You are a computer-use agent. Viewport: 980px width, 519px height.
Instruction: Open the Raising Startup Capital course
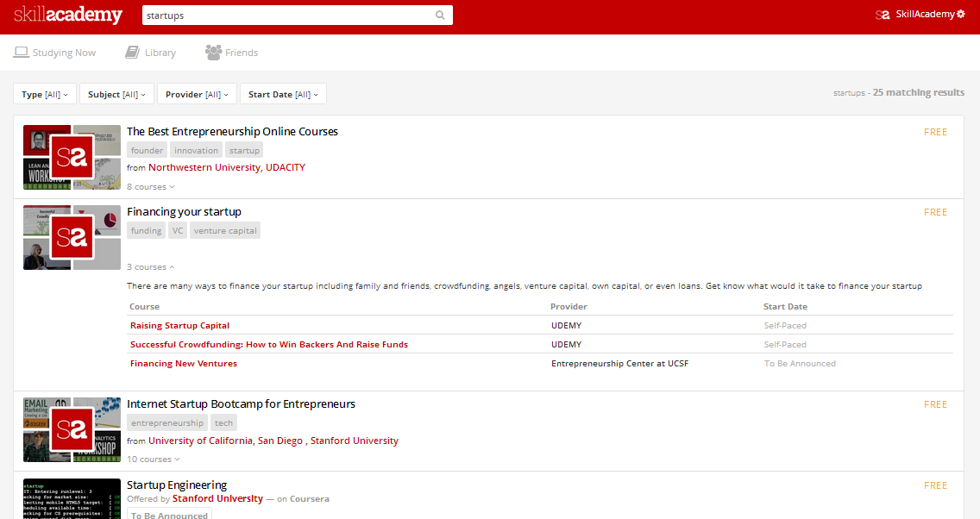(179, 326)
